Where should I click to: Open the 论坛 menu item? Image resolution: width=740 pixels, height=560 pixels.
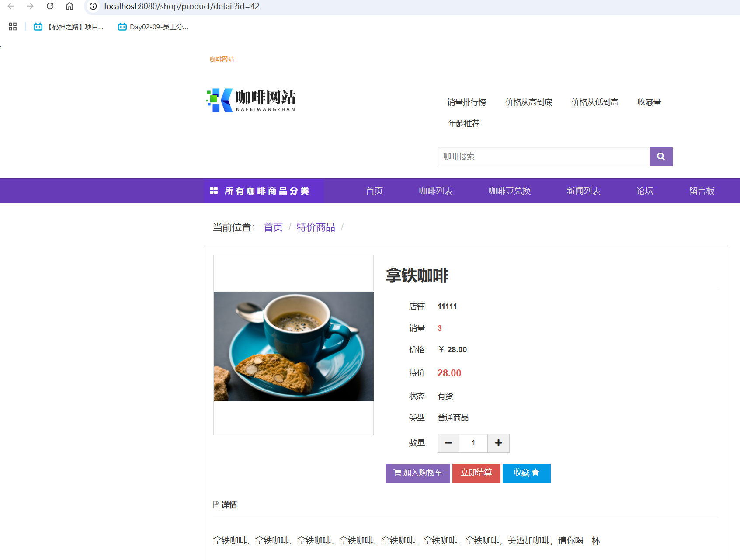[x=644, y=191]
